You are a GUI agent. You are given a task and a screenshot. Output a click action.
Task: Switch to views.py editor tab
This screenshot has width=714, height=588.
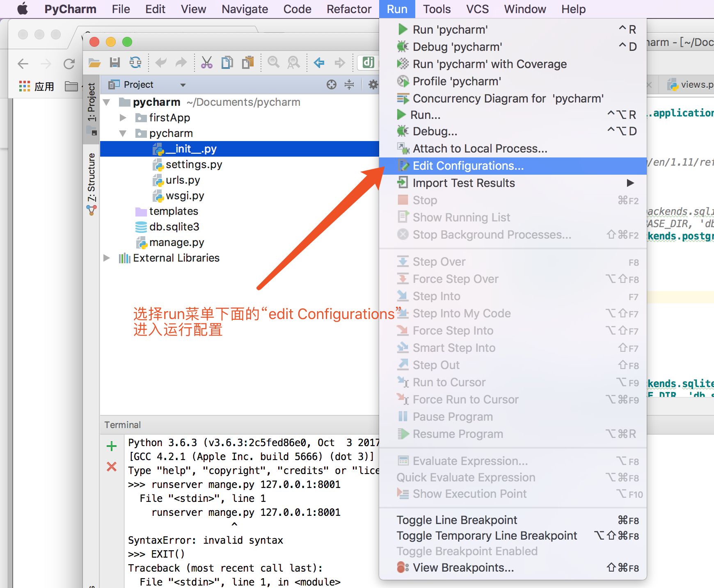pos(690,85)
